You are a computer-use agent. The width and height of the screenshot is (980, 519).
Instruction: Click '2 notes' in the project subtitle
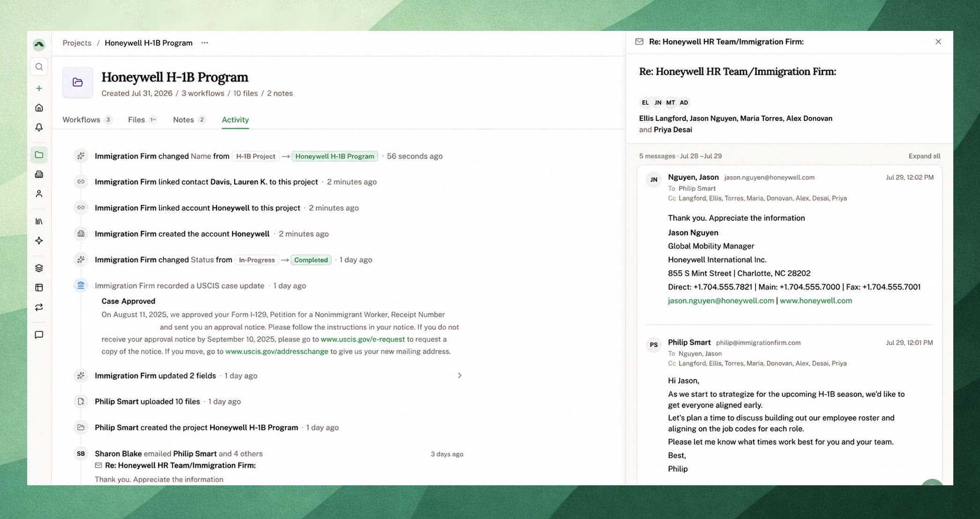[x=280, y=93]
